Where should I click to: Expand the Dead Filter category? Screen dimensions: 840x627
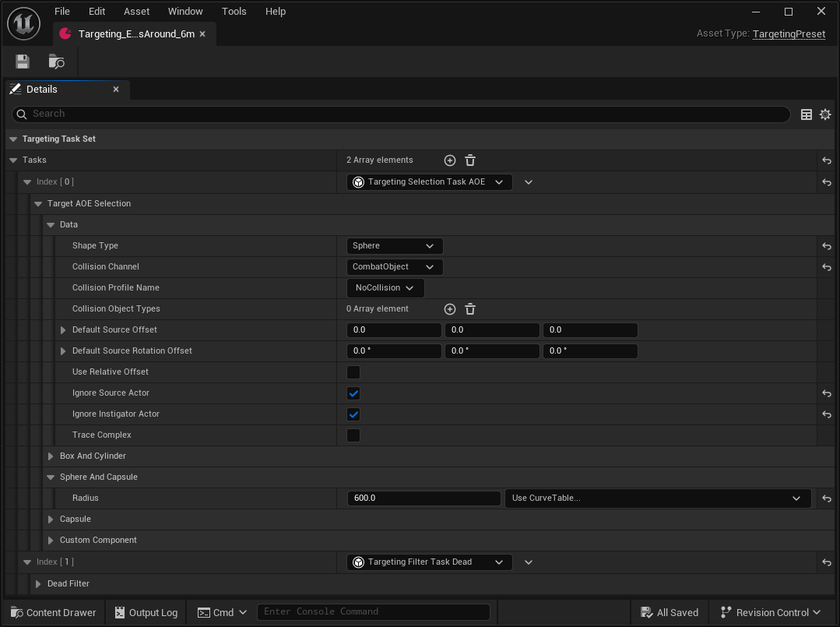click(x=38, y=584)
